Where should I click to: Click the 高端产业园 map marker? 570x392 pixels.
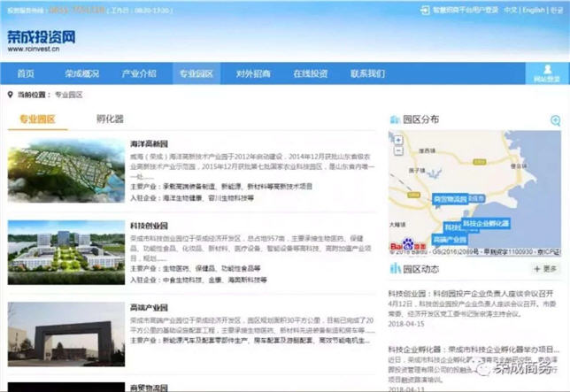(450, 240)
